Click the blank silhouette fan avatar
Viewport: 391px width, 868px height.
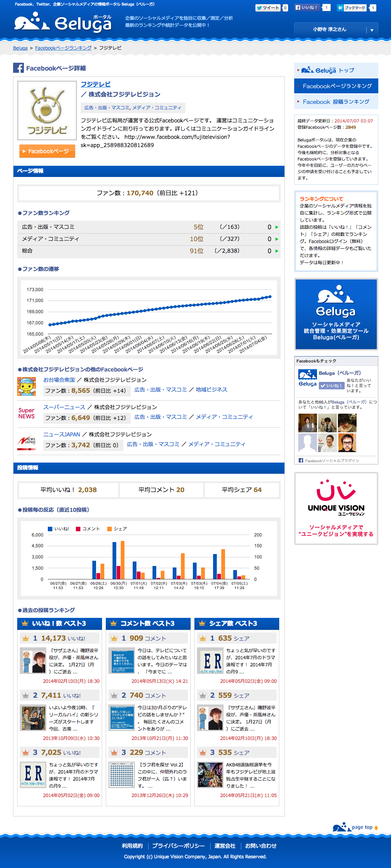coord(308,443)
